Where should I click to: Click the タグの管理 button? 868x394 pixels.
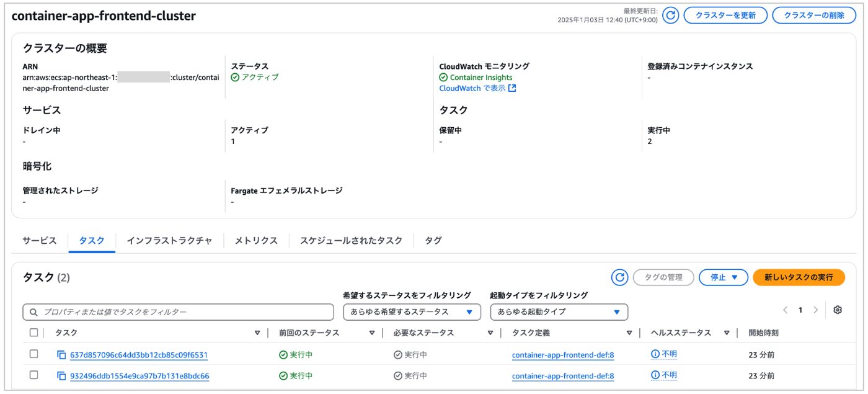(x=663, y=277)
